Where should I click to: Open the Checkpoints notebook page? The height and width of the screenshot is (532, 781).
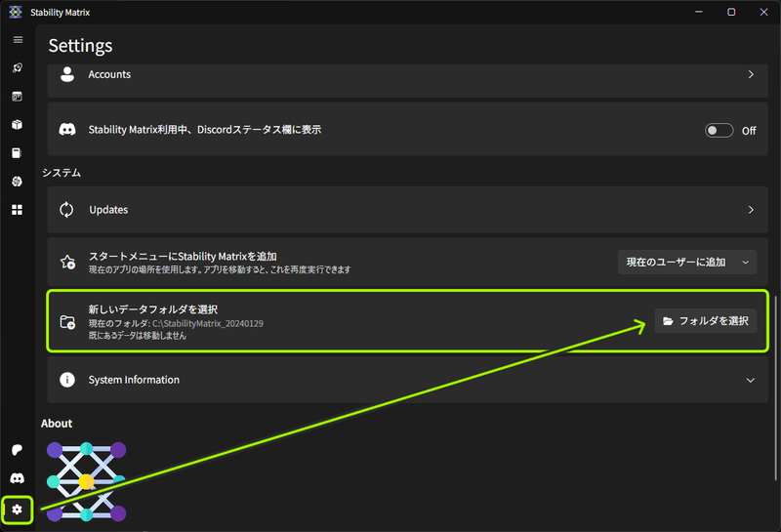[x=18, y=153]
